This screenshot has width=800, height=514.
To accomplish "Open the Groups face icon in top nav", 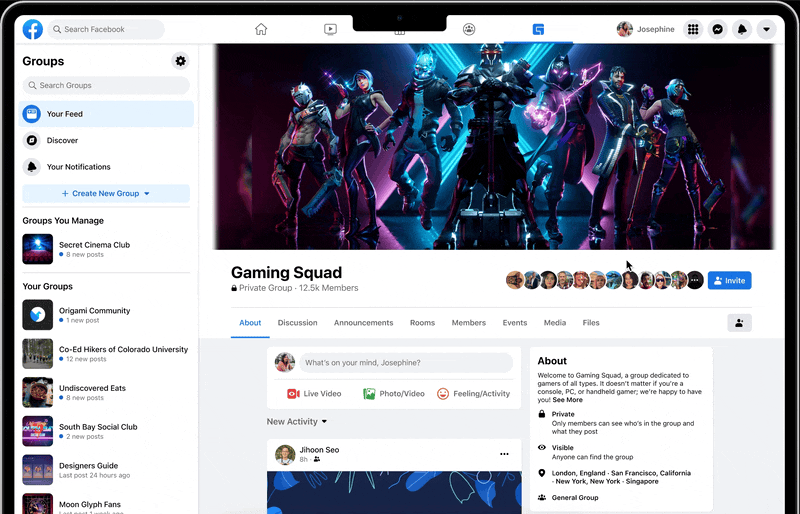I will (x=469, y=29).
